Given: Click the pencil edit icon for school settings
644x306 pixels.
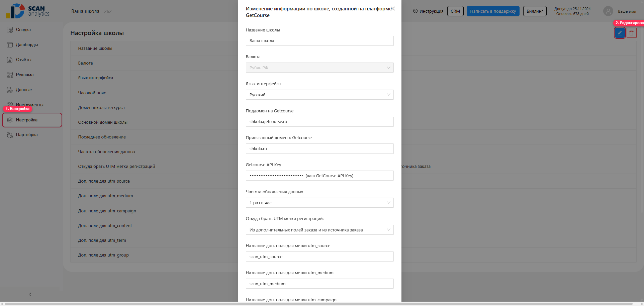Looking at the screenshot, I should point(620,33).
